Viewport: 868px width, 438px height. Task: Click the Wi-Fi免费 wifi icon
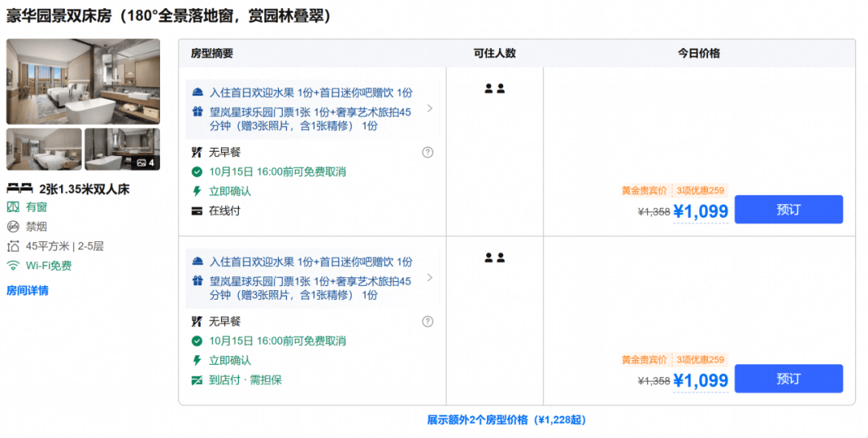coord(13,266)
